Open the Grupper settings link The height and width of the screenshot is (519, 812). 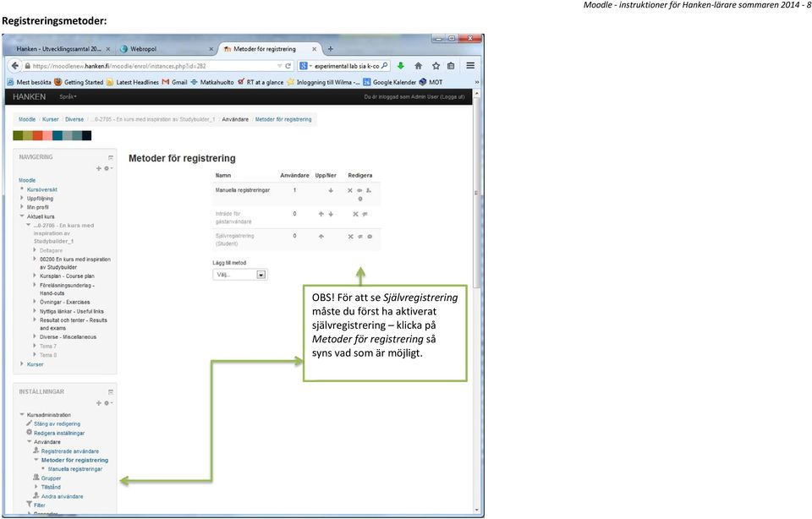[x=51, y=478]
